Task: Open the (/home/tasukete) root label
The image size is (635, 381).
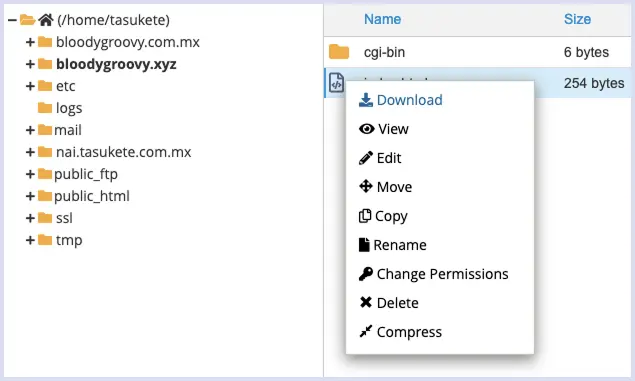Action: [113, 20]
